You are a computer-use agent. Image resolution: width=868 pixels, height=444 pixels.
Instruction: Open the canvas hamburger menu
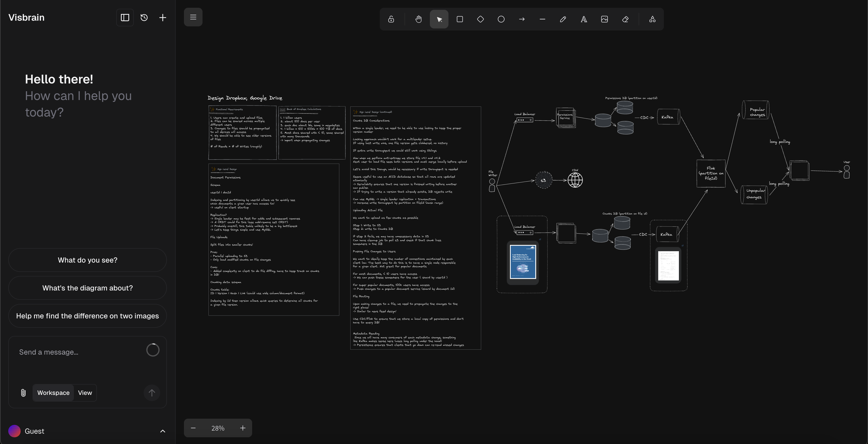point(193,17)
